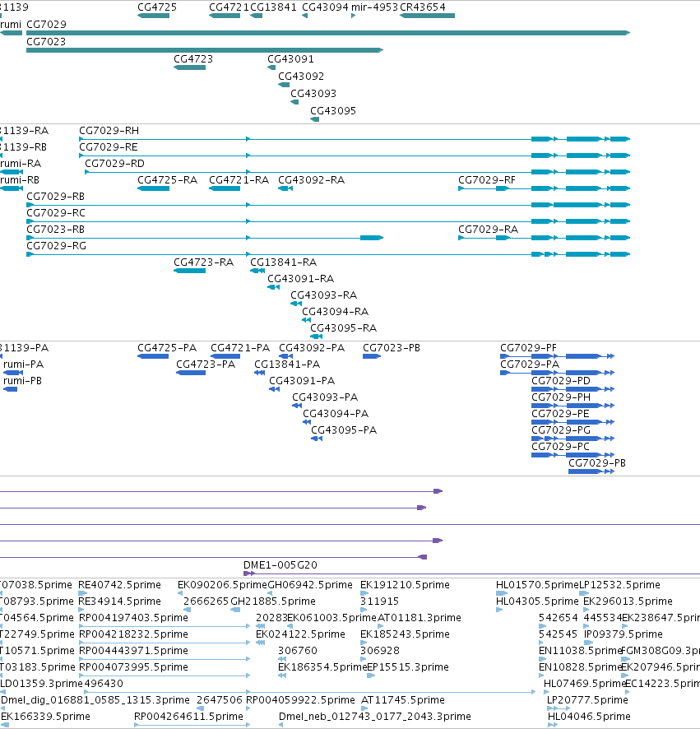Click the CG7029-RF transcript label

pyautogui.click(x=487, y=180)
